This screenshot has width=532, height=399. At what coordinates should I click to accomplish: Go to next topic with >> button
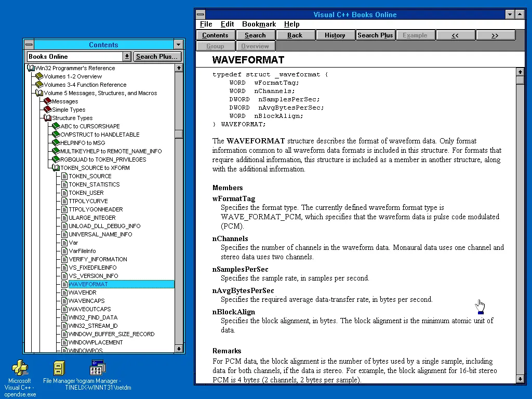point(495,35)
